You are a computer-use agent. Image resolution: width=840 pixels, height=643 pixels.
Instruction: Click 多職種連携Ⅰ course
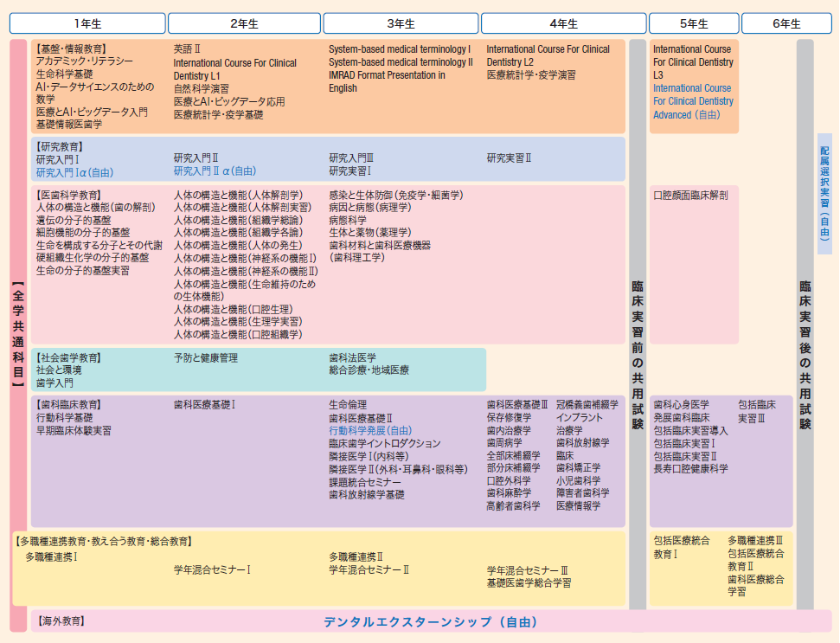(51, 557)
